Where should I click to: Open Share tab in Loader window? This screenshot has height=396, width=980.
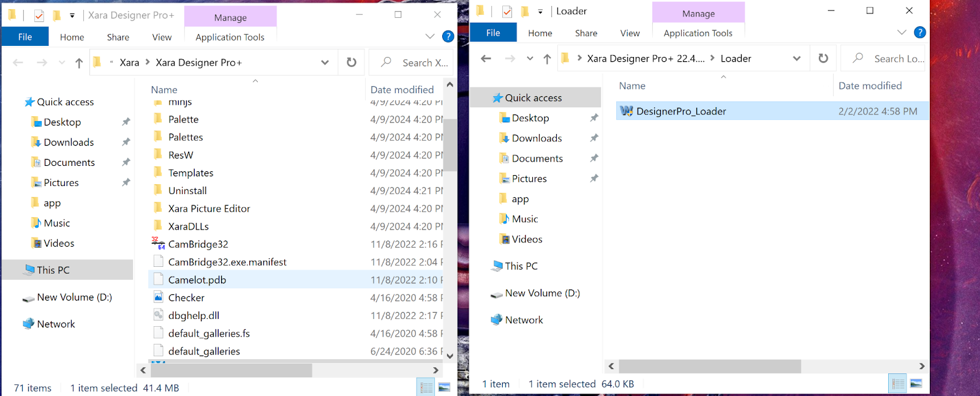point(586,33)
